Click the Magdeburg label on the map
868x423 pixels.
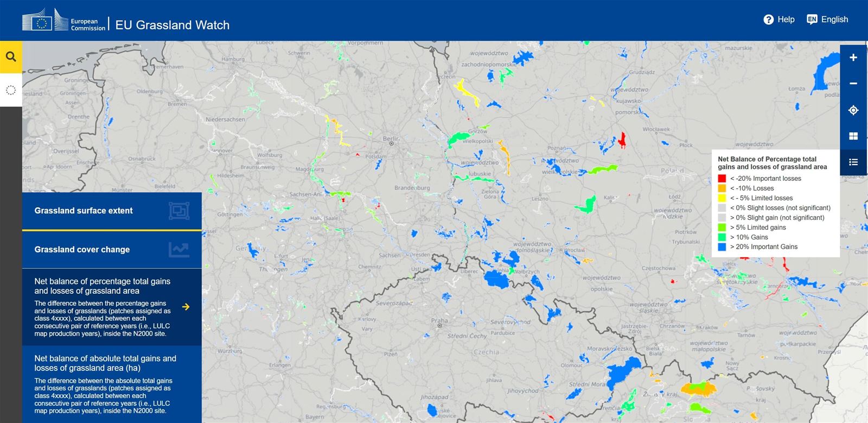pyautogui.click(x=309, y=169)
